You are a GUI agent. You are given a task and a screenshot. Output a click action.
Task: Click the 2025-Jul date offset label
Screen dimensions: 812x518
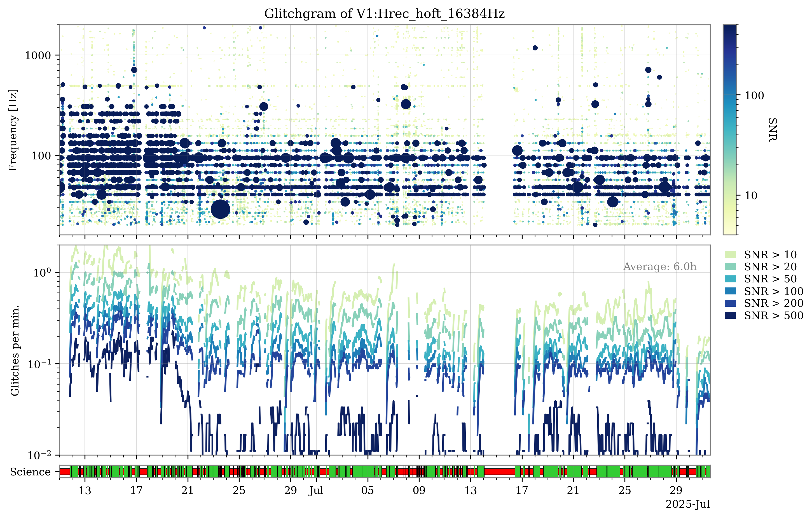[x=688, y=504]
